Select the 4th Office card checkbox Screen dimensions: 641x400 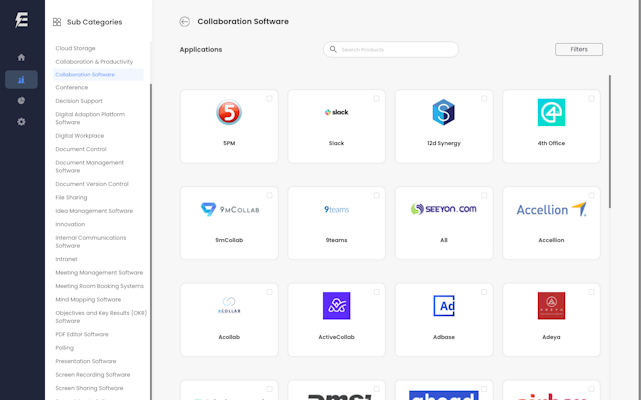592,99
